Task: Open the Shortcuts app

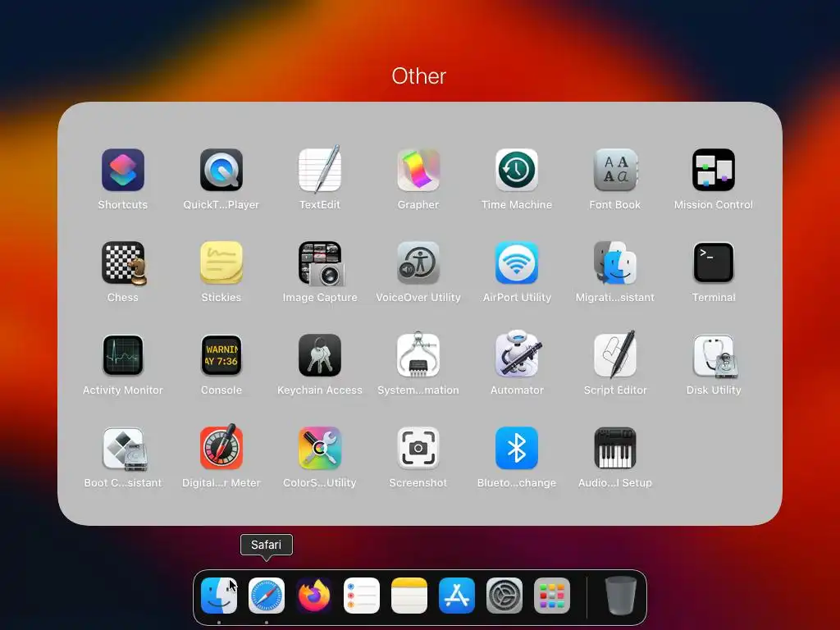Action: (123, 170)
